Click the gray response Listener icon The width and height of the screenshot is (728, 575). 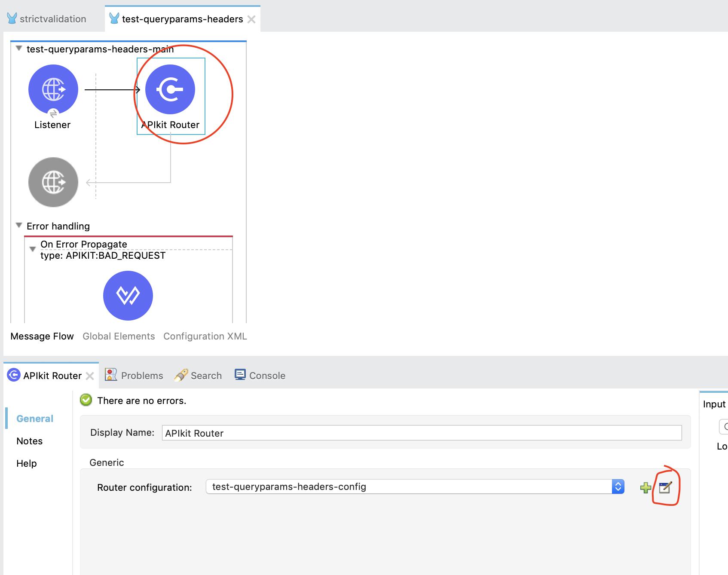[x=53, y=182]
